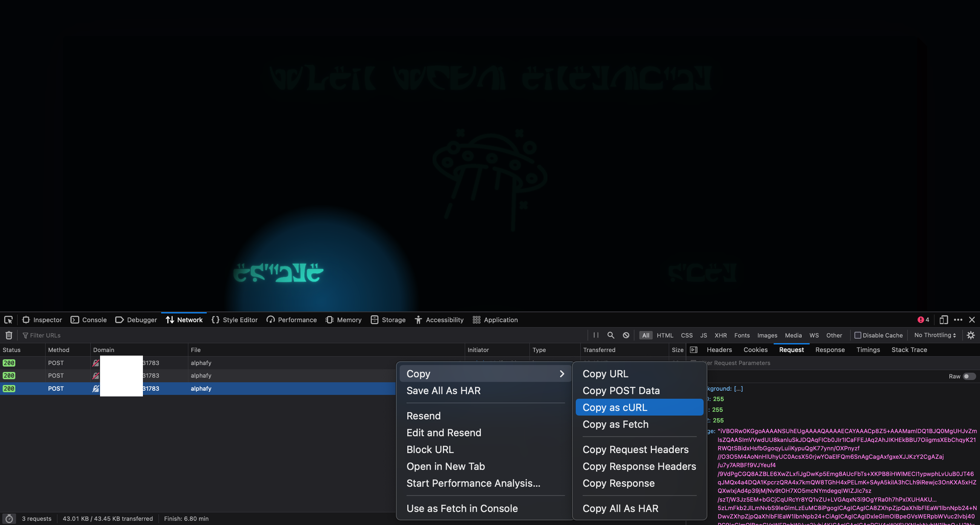Click the red error count badge
Screen dimensions: 980x525
[x=923, y=320]
